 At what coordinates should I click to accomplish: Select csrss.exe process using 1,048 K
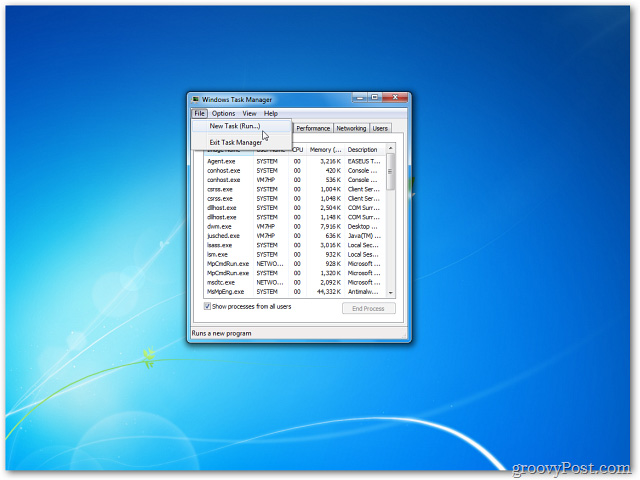point(295,199)
